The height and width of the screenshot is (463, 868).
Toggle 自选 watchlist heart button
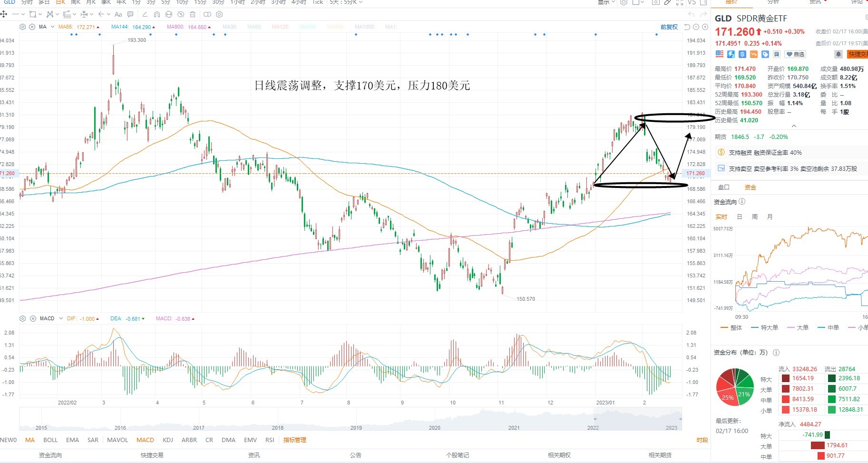[795, 54]
